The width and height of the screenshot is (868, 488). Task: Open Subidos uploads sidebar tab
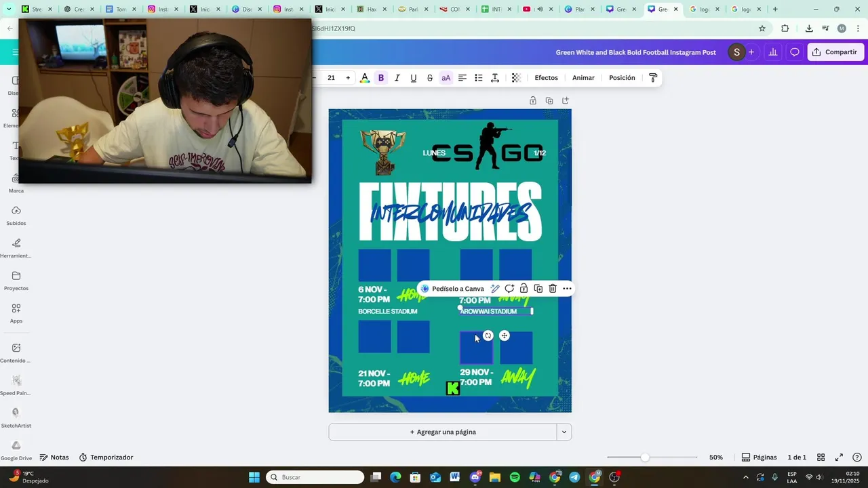16,215
